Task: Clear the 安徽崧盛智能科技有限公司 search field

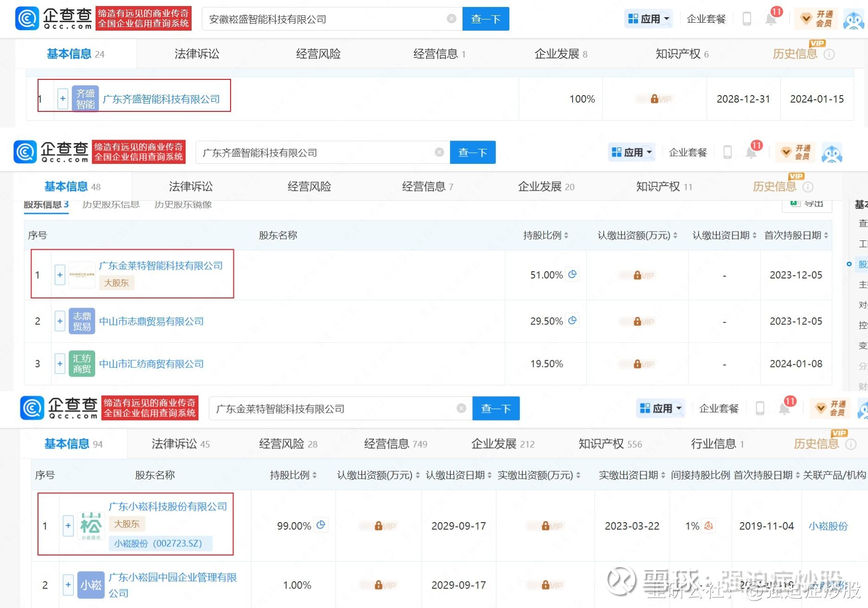Action: (451, 19)
